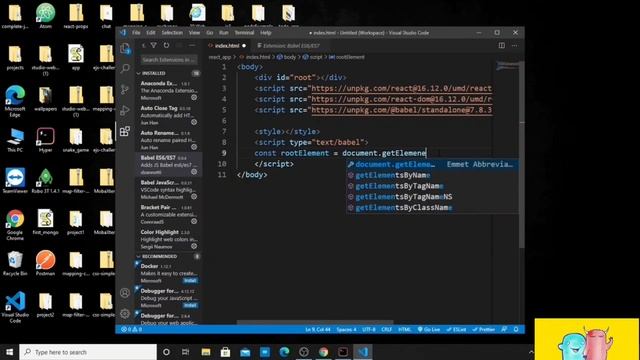
Task: Change language mode HTML in status bar
Action: (x=404, y=329)
